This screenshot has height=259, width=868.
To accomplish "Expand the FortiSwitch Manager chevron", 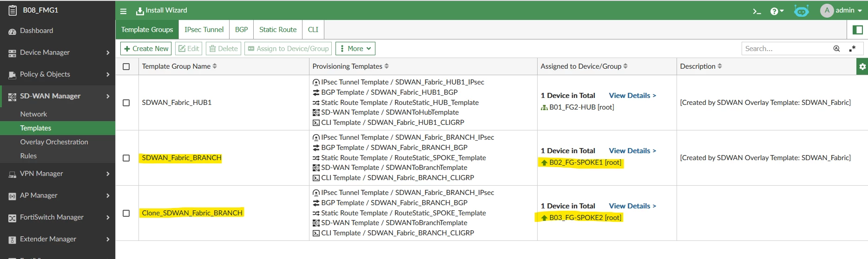I will pyautogui.click(x=108, y=217).
